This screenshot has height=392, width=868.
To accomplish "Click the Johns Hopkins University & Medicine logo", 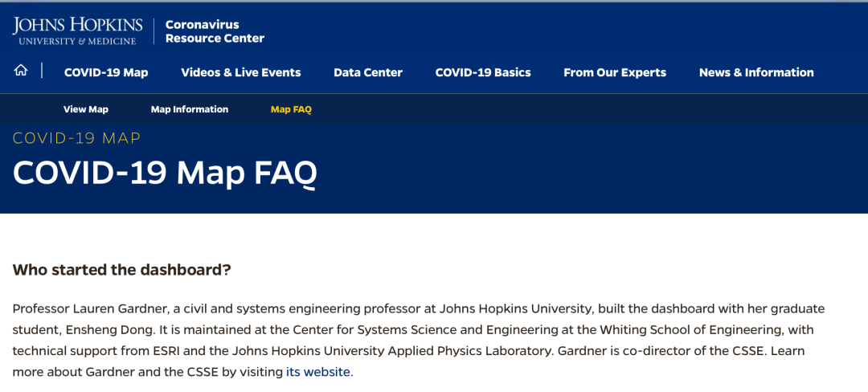I will pos(77,31).
